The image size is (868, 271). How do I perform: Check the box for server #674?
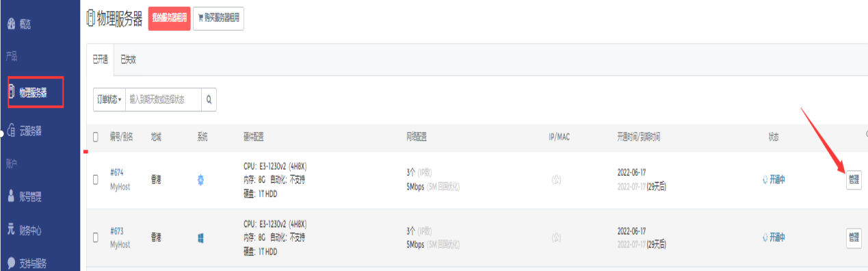(96, 181)
